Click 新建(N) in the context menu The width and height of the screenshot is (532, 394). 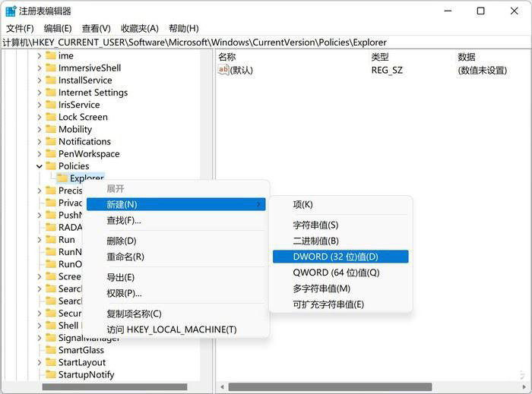pos(176,204)
